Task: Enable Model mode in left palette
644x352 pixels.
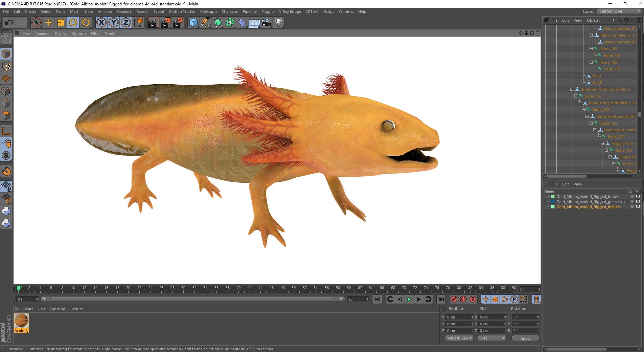Action: 6,54
